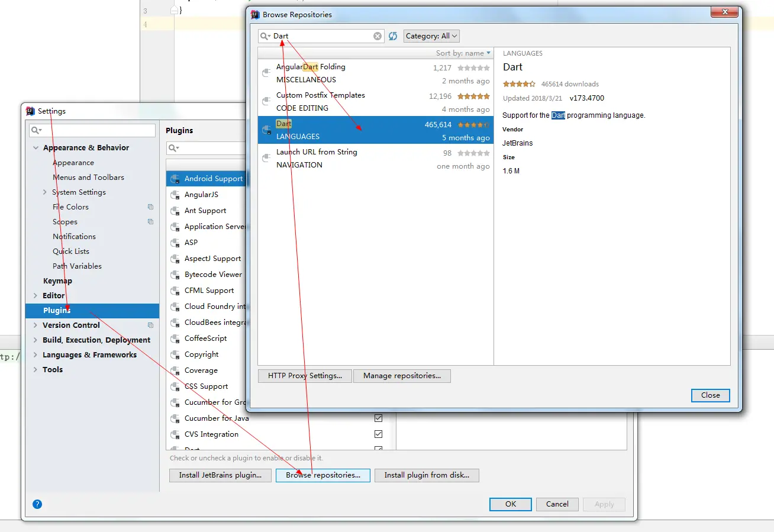774x532 pixels.
Task: Click the Plugins list search field
Action: [207, 148]
